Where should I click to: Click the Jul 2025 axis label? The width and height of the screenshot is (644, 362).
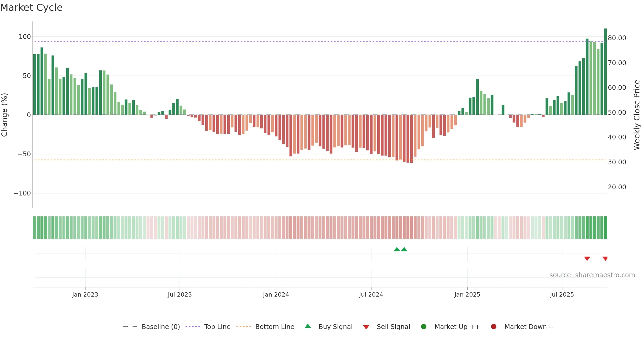coord(562,294)
